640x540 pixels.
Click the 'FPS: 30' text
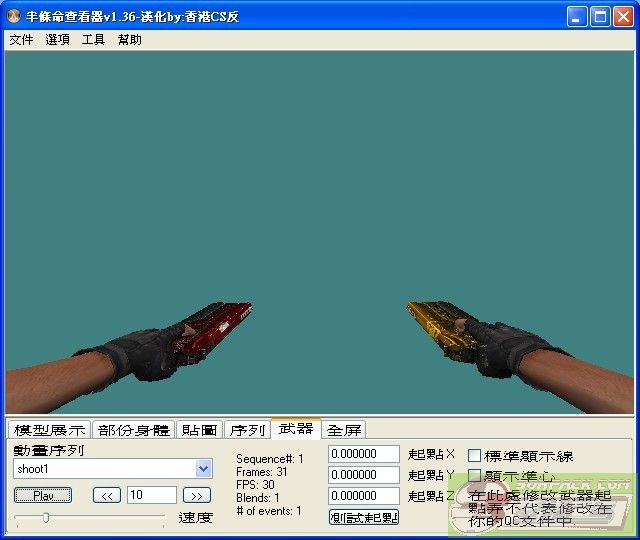(x=255, y=485)
